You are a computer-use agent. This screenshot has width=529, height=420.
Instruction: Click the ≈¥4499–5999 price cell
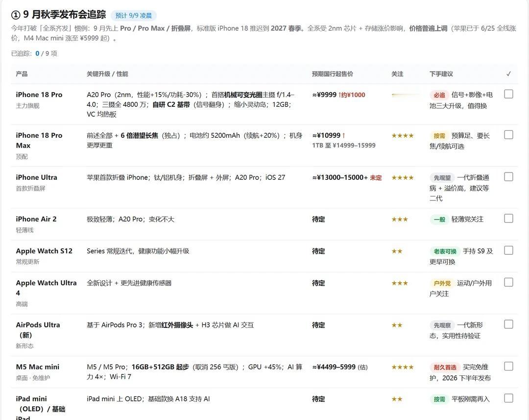pyautogui.click(x=334, y=367)
